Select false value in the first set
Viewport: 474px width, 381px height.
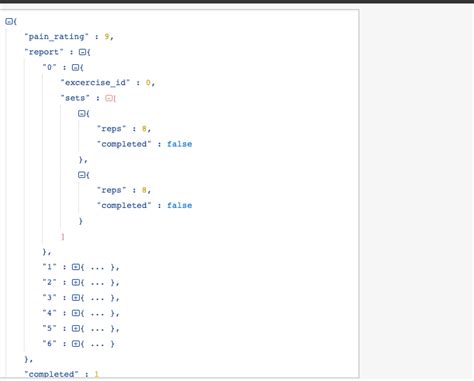click(x=179, y=144)
